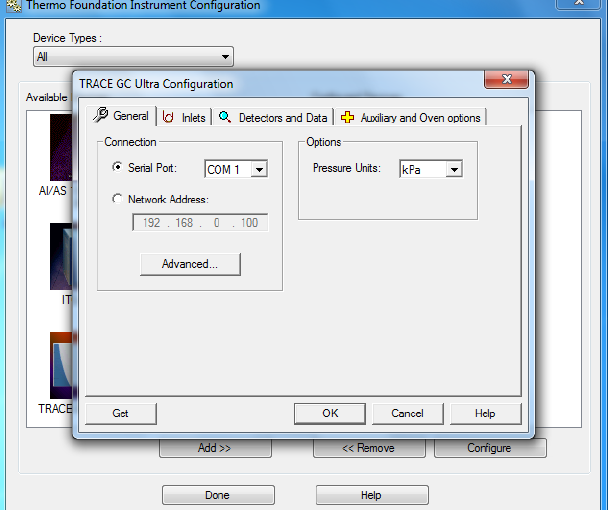Click the network IP address field
Viewport: 608px width, 510px height.
pos(200,223)
